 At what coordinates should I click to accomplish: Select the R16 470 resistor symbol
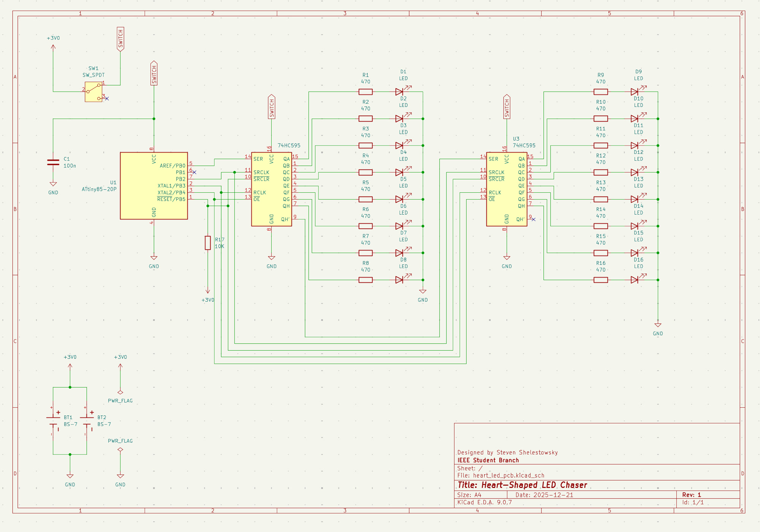pyautogui.click(x=601, y=280)
